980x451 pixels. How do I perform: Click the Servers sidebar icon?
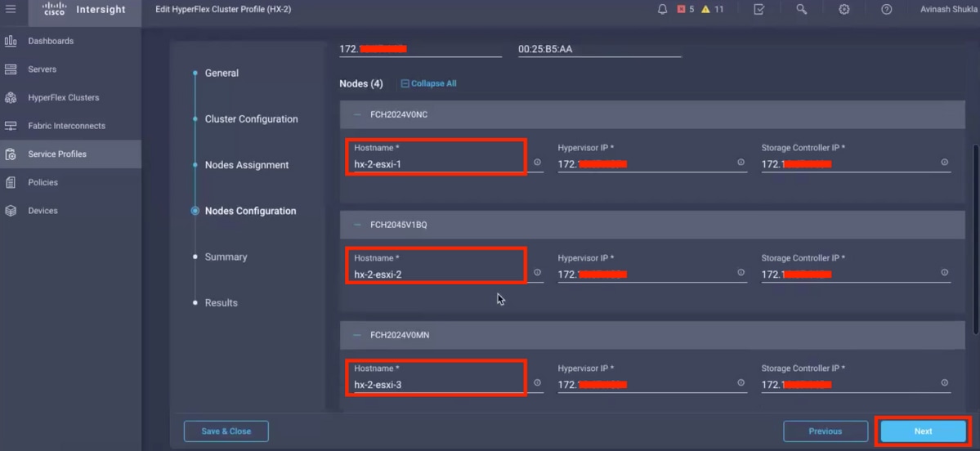(x=11, y=69)
